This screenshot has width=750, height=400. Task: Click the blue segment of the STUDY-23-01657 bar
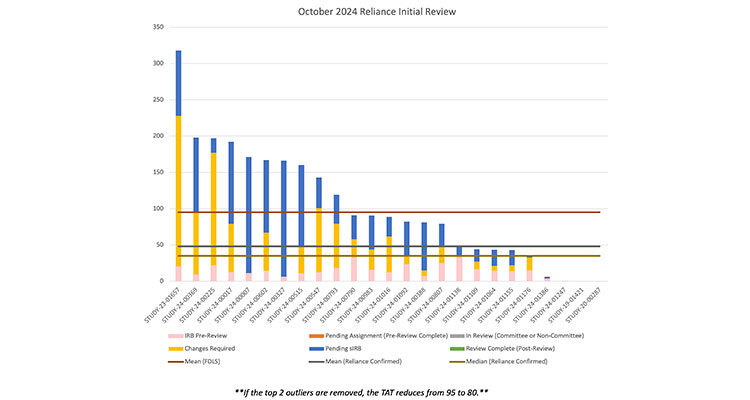[178, 83]
